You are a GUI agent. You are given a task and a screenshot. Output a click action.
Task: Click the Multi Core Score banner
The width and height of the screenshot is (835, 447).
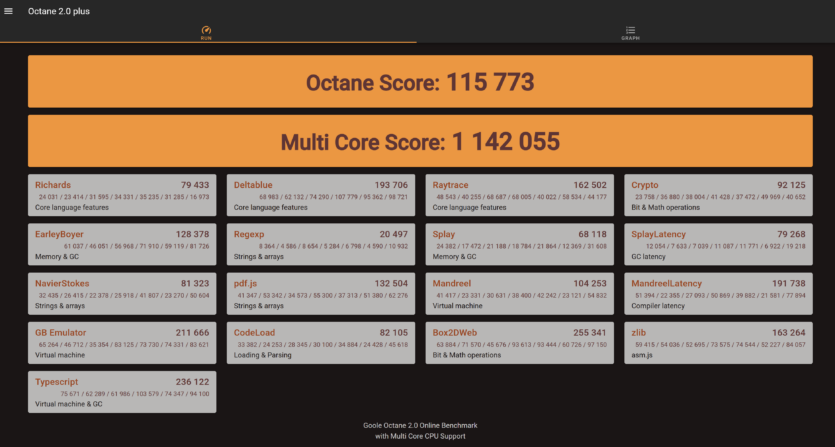[x=420, y=141]
